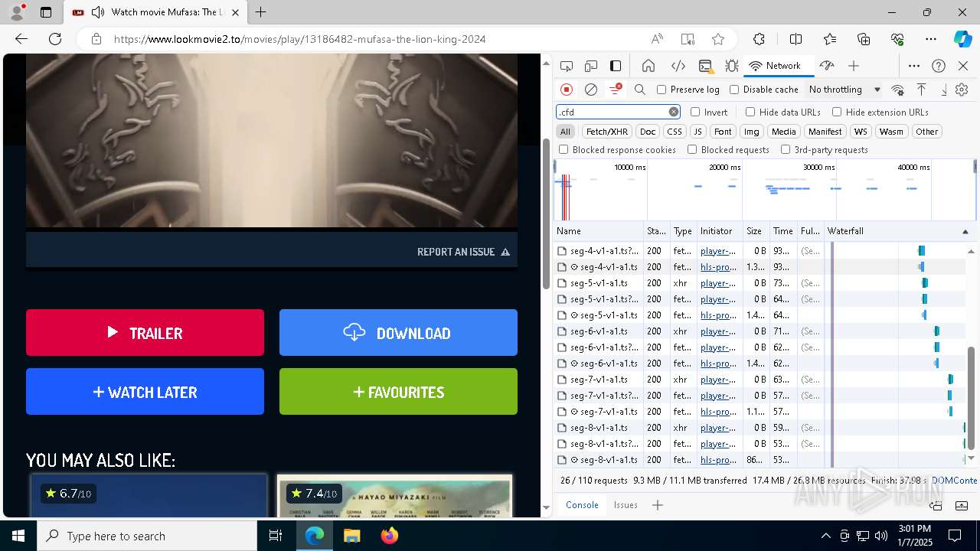Filter requests by JS type
980x551 pixels.
(x=697, y=132)
